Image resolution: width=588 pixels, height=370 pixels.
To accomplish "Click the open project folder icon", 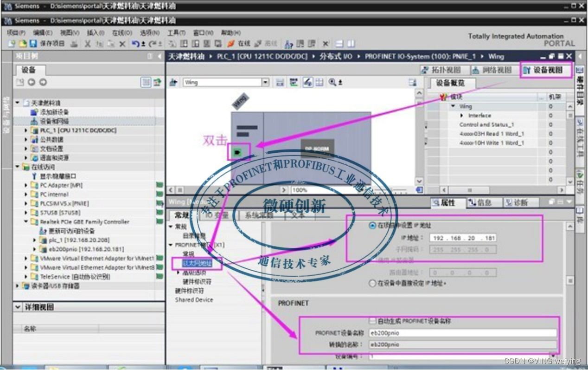I will point(23,44).
